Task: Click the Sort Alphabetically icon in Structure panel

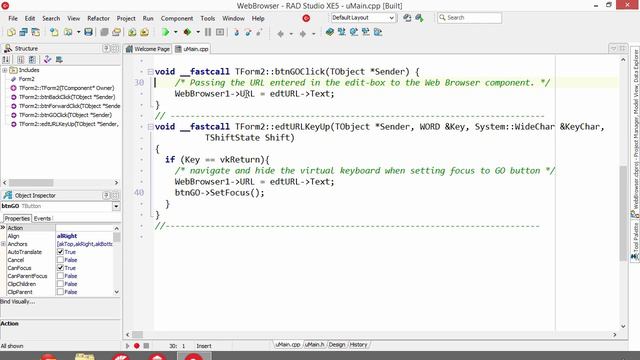Action: pyautogui.click(x=6, y=60)
